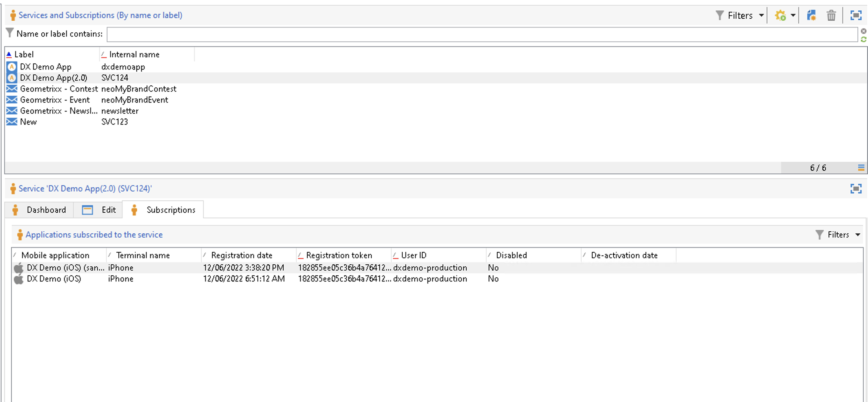Select the New service row

436,122
